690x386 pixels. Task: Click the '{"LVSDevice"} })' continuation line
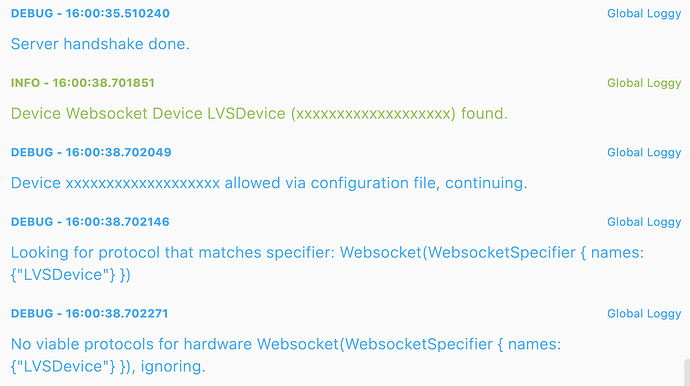pyautogui.click(x=71, y=275)
